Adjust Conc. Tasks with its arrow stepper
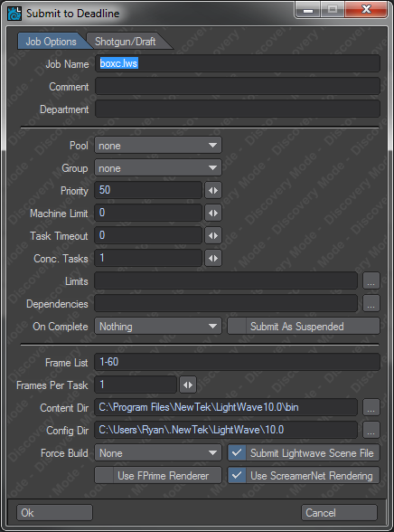394x532 pixels. [x=213, y=258]
